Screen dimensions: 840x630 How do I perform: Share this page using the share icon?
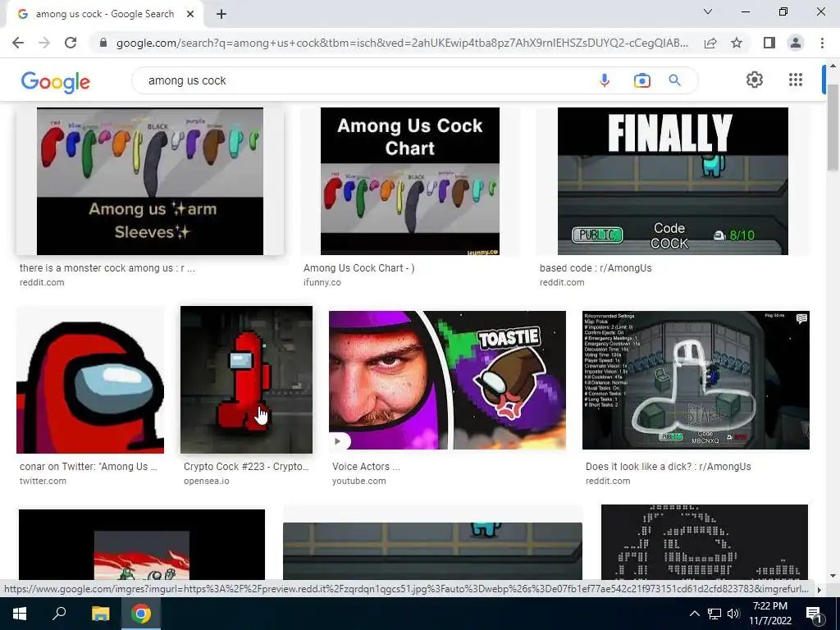[x=710, y=43]
